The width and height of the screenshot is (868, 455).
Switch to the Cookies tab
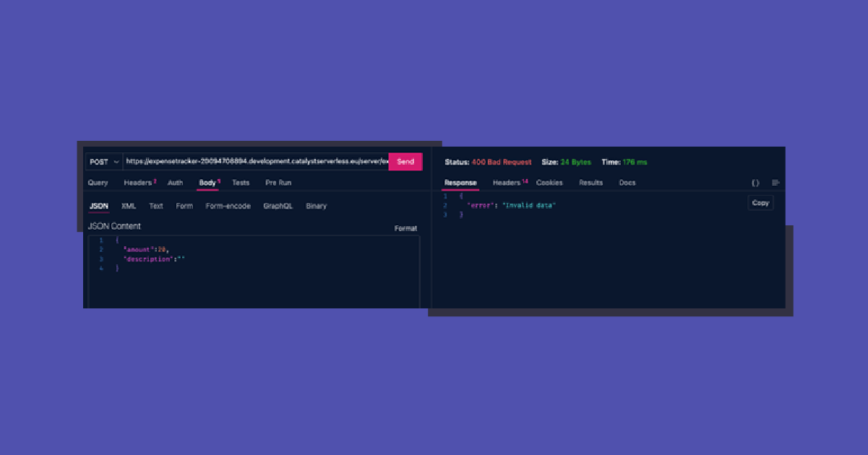click(x=549, y=183)
